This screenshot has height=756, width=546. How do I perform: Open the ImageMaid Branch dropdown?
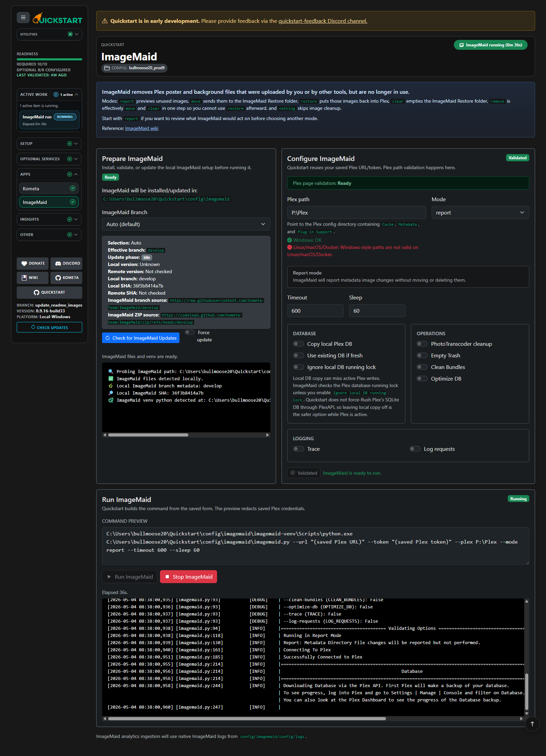[x=186, y=224]
